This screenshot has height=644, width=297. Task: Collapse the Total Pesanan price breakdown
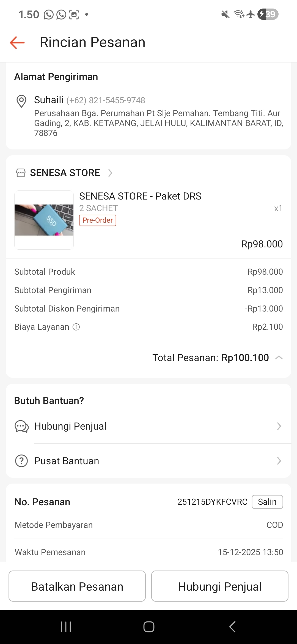click(x=279, y=358)
